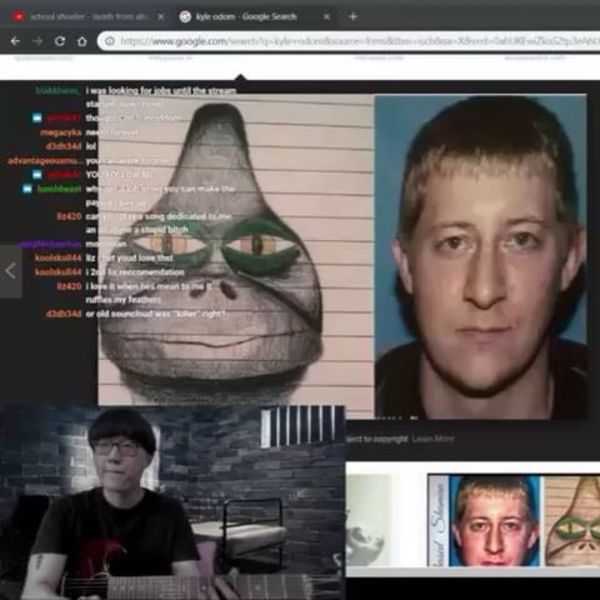Go back with the browser back arrow

[x=15, y=41]
